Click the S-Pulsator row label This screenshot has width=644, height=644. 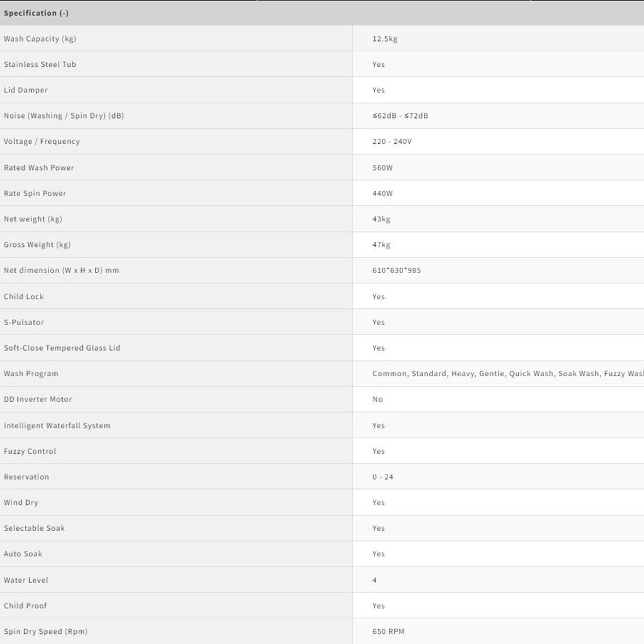[x=24, y=322]
